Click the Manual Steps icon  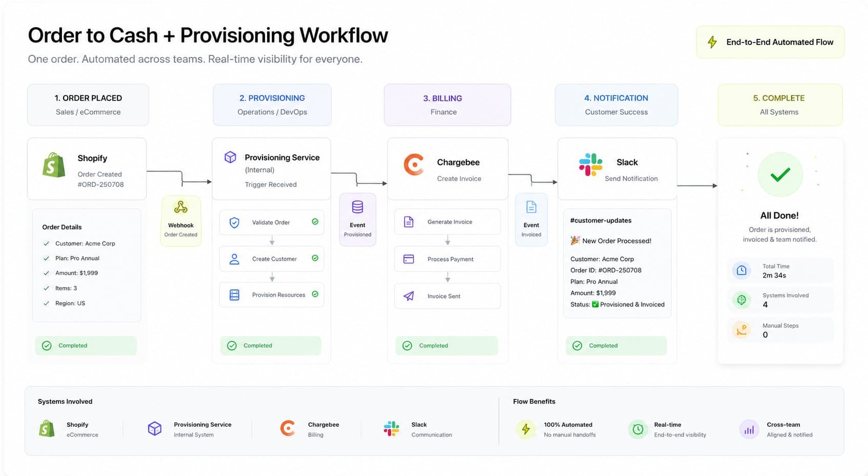pos(741,330)
